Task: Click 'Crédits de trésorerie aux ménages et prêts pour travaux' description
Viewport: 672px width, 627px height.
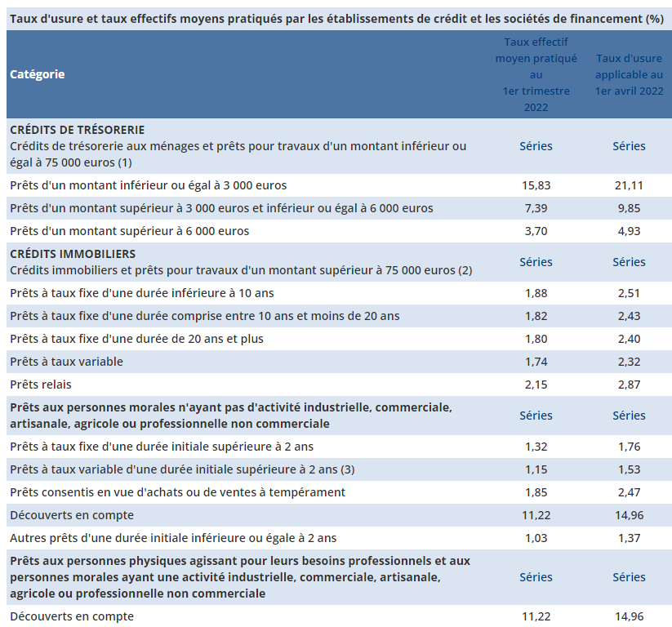Action: tap(238, 154)
